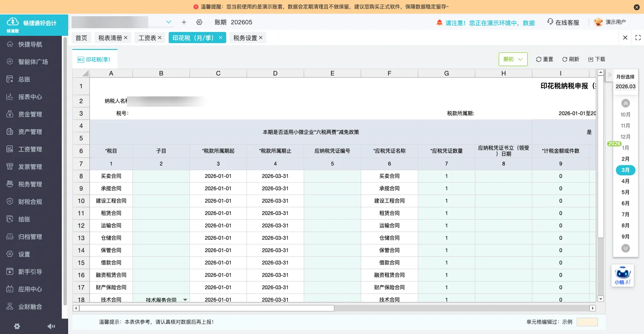The height and width of the screenshot is (334, 644).
Task: Open the 技术服务合同 sub-item dropdown
Action: tap(185, 300)
